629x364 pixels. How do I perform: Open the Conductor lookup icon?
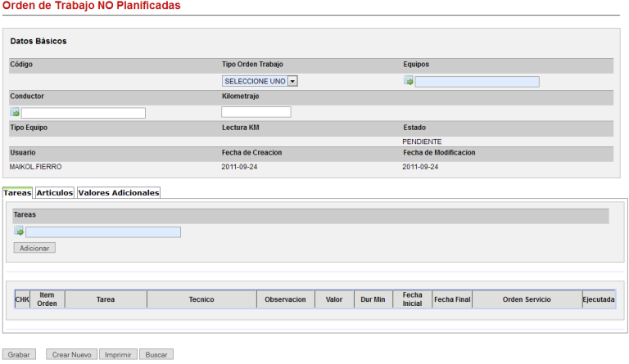pos(15,112)
